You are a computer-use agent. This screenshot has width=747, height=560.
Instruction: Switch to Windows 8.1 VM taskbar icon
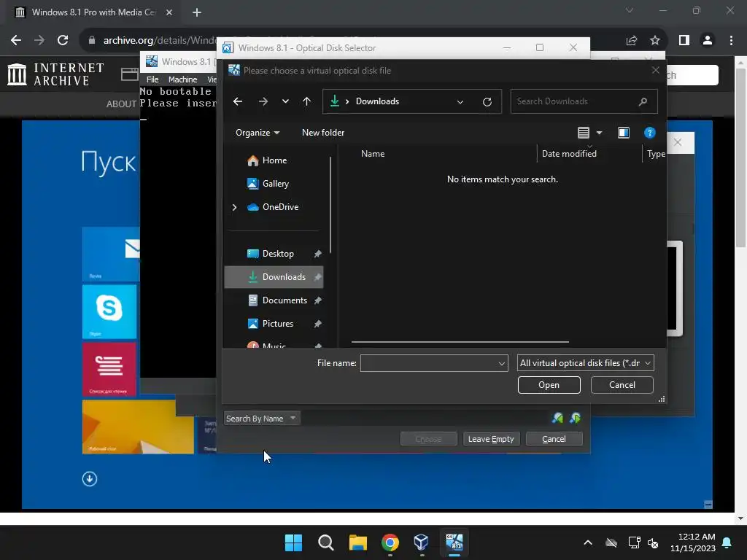(x=454, y=542)
